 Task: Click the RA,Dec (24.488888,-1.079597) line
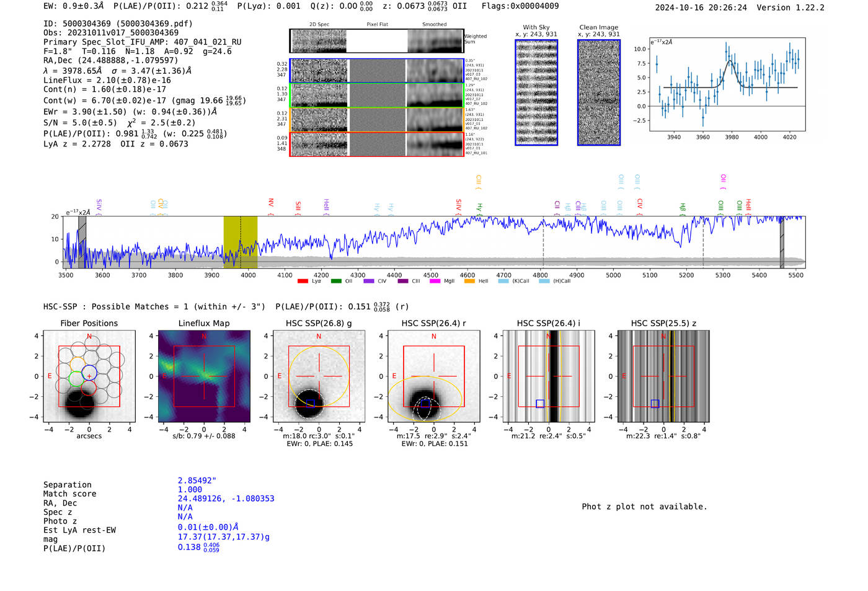pyautogui.click(x=110, y=60)
